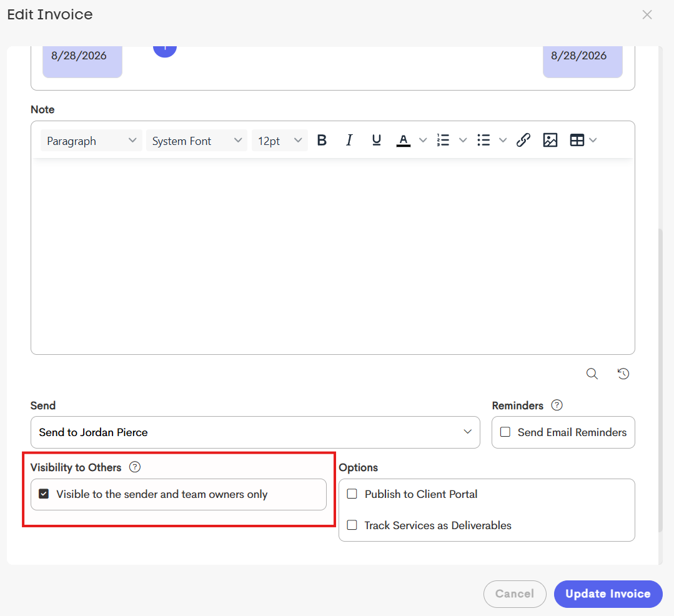Cancel editing the invoice
This screenshot has height=616, width=674.
click(515, 594)
